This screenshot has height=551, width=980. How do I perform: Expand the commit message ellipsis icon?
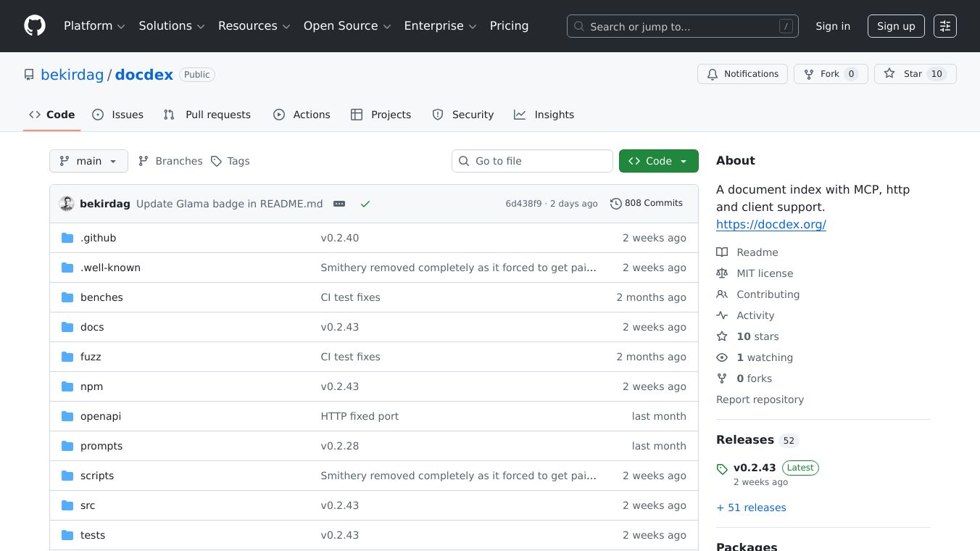[339, 204]
